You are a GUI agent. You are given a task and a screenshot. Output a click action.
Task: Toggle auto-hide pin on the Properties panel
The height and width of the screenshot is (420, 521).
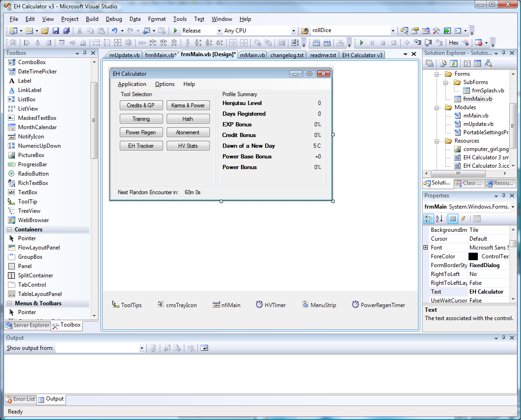pyautogui.click(x=504, y=196)
